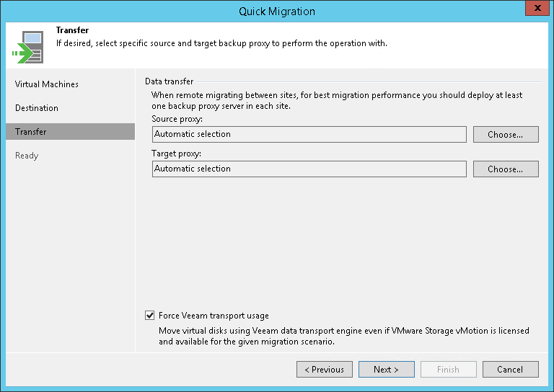Click the Veeam transport engine description text
The image size is (554, 392).
click(x=343, y=337)
